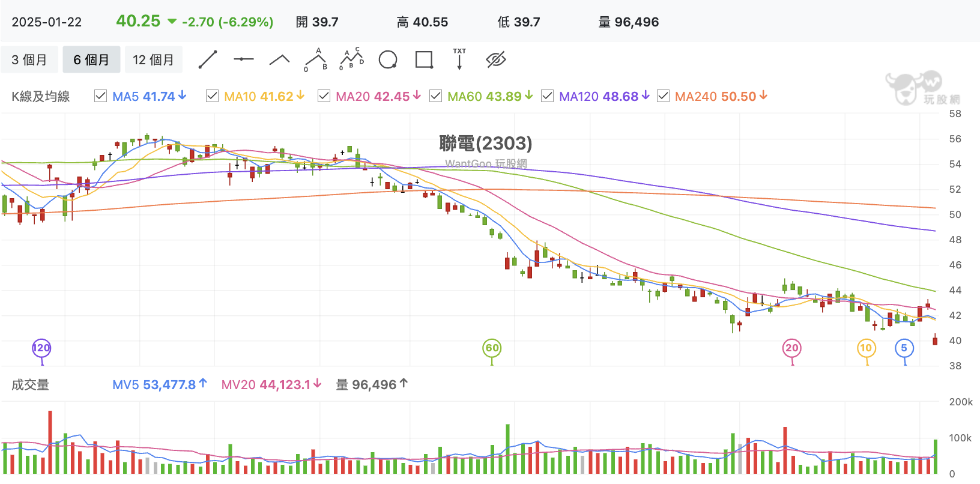
Task: Click the MA60 43.89 legend label
Action: (485, 96)
